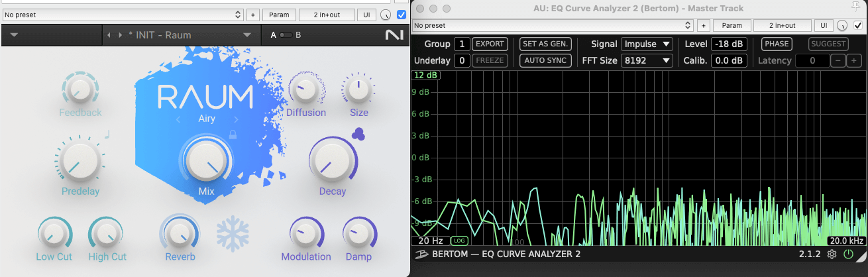
Task: Click the pin icon on the analyzer title bar
Action: tap(856, 8)
